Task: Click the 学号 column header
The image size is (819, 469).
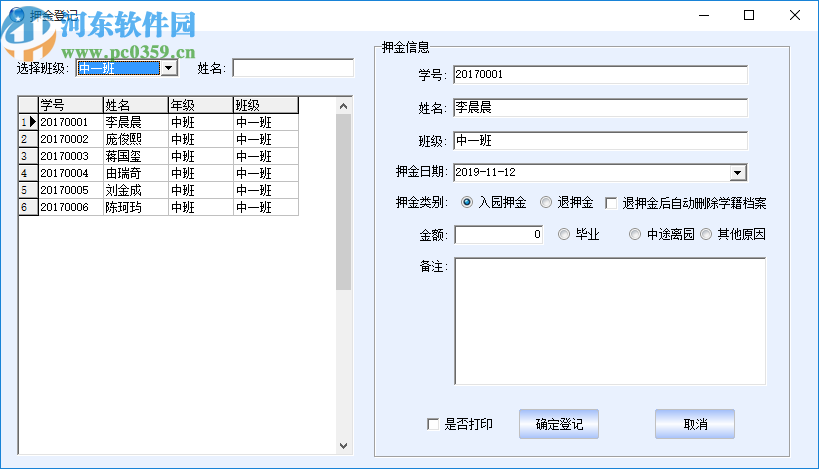Action: point(71,105)
